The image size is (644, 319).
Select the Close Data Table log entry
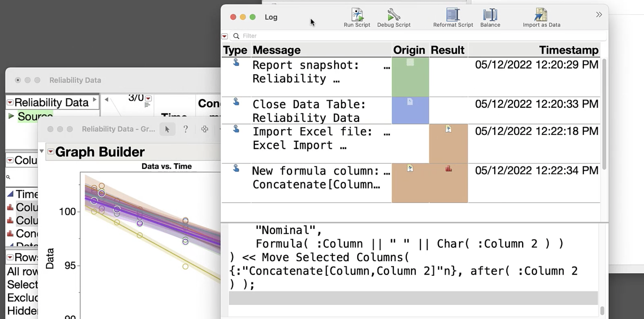tap(309, 111)
